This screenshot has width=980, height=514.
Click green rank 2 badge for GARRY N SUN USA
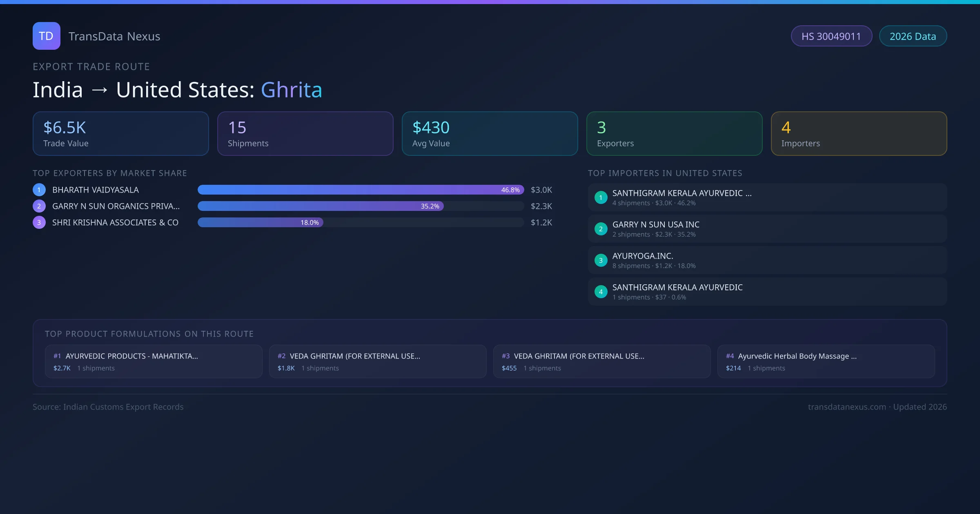click(601, 229)
